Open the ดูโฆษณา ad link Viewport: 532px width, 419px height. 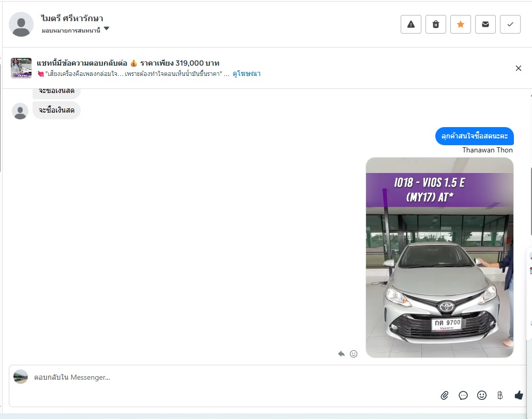click(x=247, y=73)
